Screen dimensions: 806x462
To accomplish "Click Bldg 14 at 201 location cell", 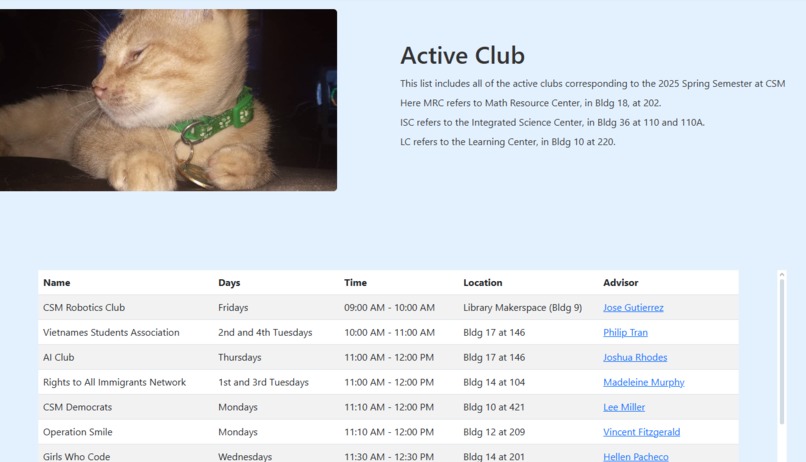I will pos(493,456).
